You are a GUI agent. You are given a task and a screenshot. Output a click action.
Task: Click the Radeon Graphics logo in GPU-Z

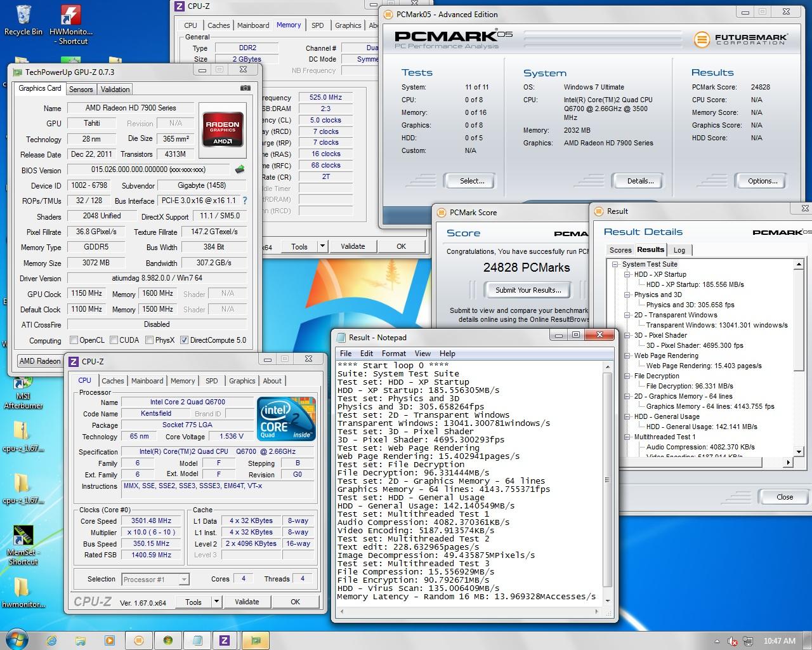point(222,129)
